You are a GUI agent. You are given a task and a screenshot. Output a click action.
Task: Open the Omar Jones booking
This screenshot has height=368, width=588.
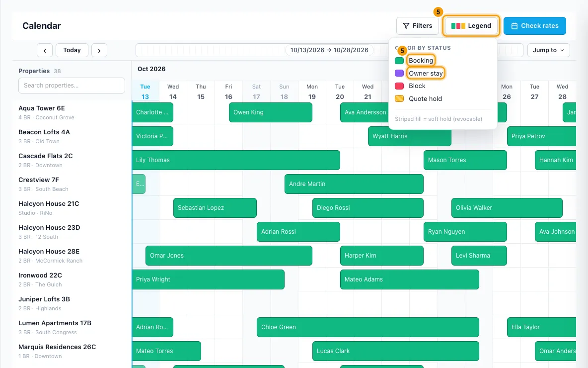229,255
